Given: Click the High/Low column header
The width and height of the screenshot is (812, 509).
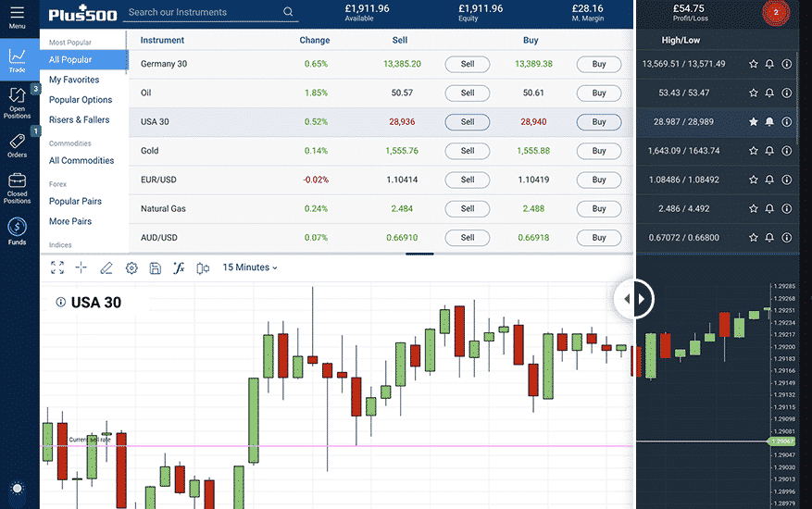Looking at the screenshot, I should click(x=681, y=40).
